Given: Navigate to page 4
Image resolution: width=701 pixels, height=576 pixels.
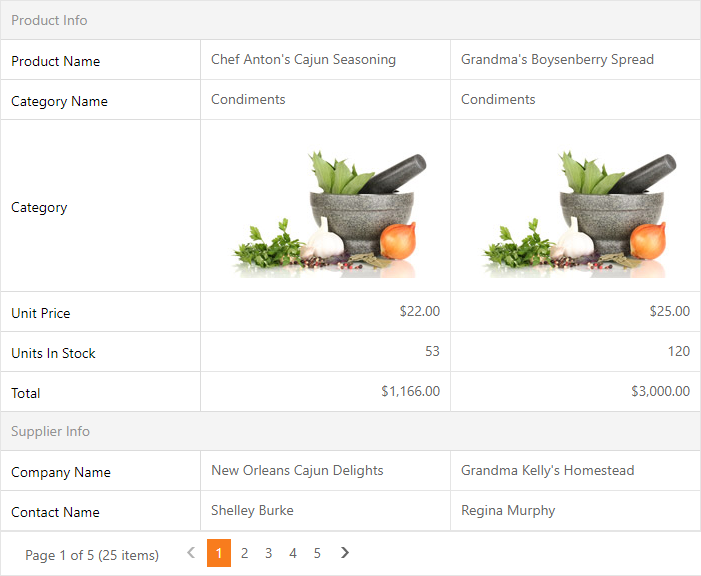Looking at the screenshot, I should tap(293, 553).
